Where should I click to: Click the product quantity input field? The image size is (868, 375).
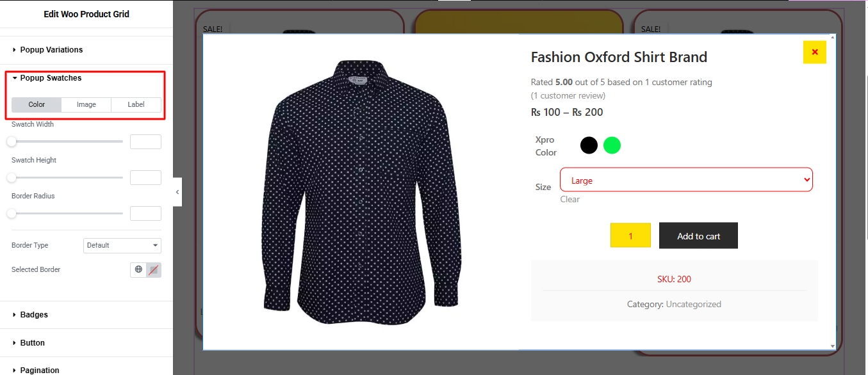tap(630, 236)
